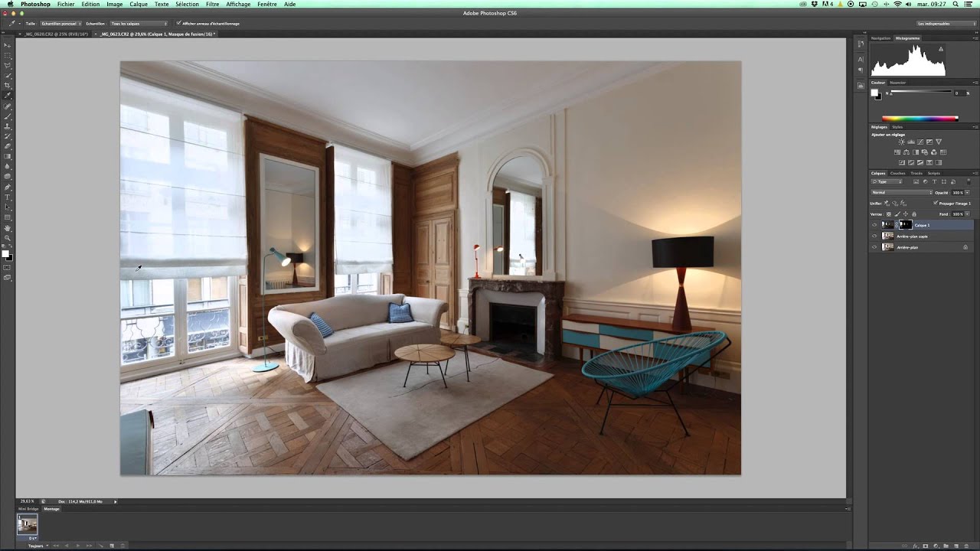The width and height of the screenshot is (980, 551).
Task: Open the Opacité slider dropdown arrow
Action: coord(967,193)
